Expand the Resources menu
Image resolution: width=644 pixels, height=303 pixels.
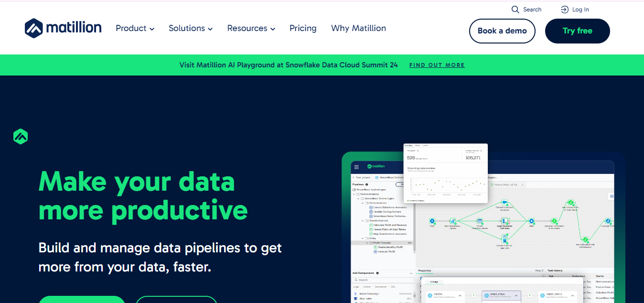click(x=251, y=28)
